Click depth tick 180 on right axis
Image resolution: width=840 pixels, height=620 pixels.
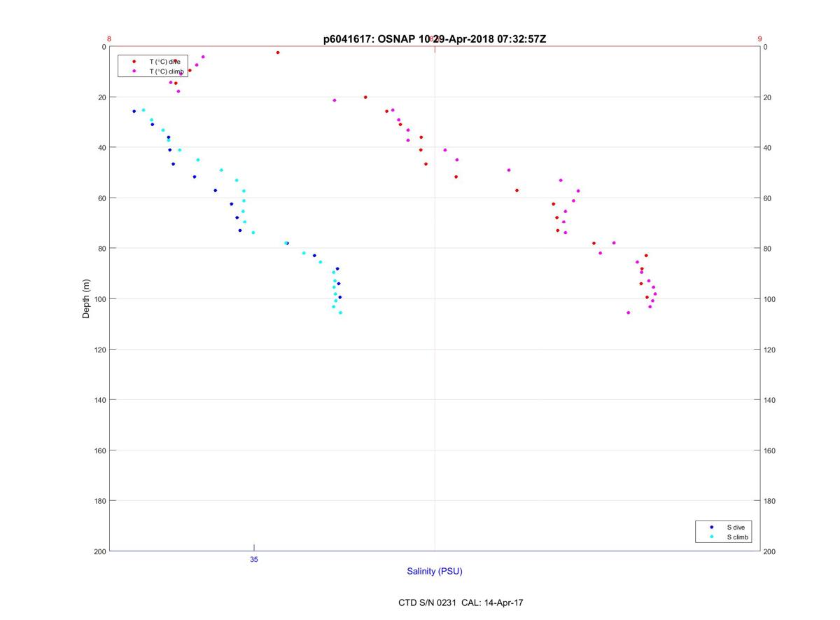pos(770,501)
